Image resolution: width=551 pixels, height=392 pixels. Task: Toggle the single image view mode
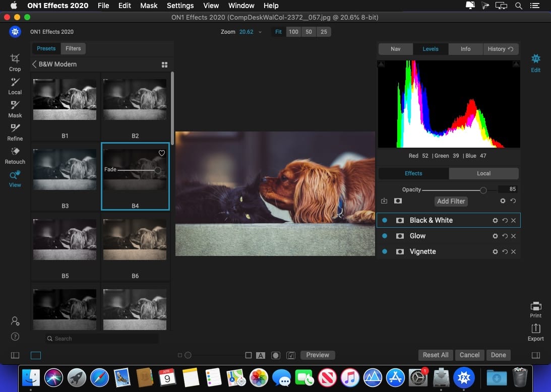[36, 355]
